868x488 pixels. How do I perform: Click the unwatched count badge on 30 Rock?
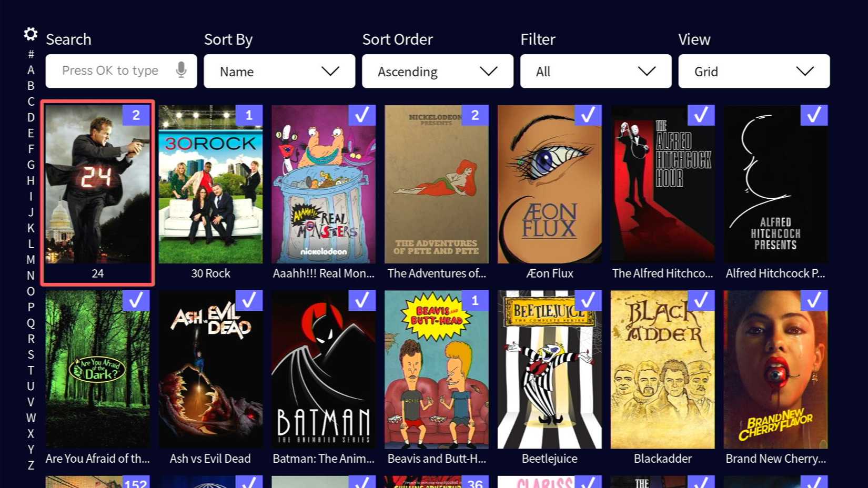pyautogui.click(x=249, y=115)
